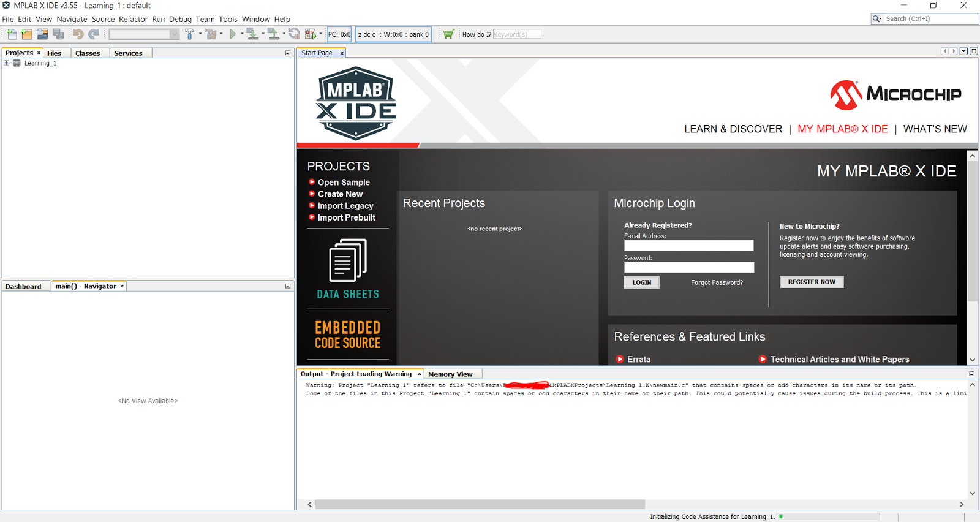Screen dimensions: 980x522
Task: Open the Microchip store cart icon
Action: pos(449,34)
